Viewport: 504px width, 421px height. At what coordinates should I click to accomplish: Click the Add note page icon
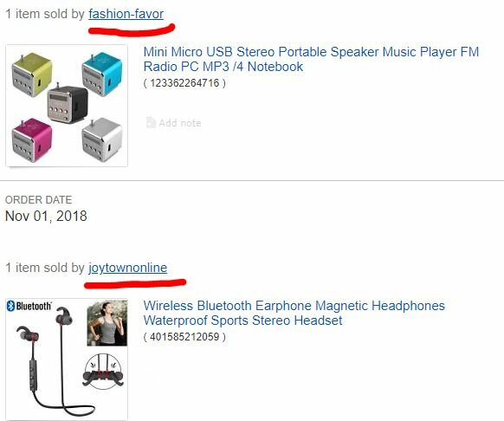tap(151, 122)
